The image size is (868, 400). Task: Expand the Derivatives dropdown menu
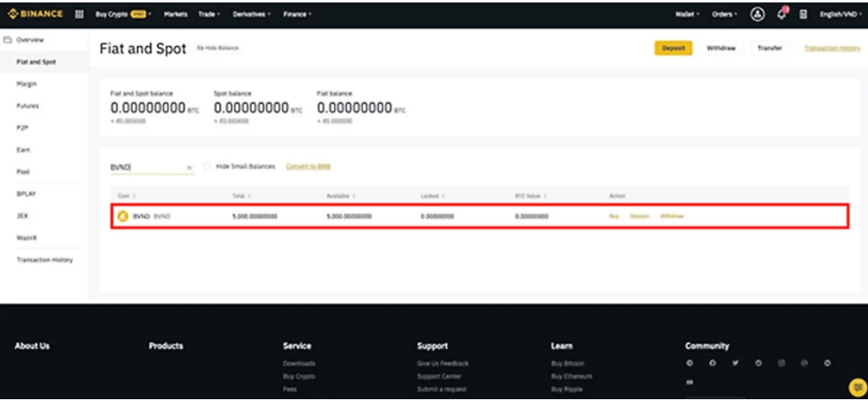click(251, 15)
